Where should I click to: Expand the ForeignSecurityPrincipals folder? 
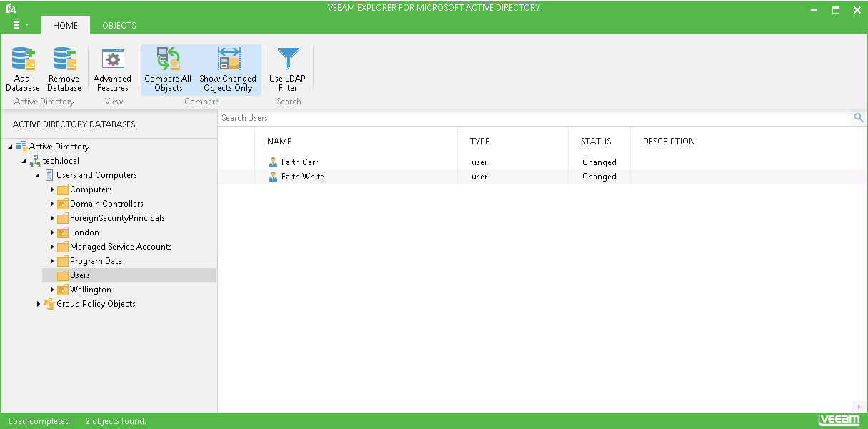(x=51, y=218)
